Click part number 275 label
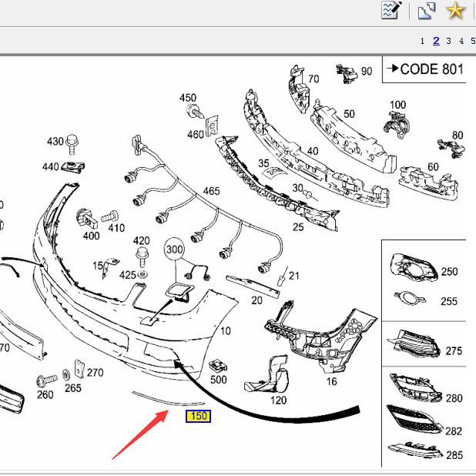This screenshot has width=476, height=476. 454,351
